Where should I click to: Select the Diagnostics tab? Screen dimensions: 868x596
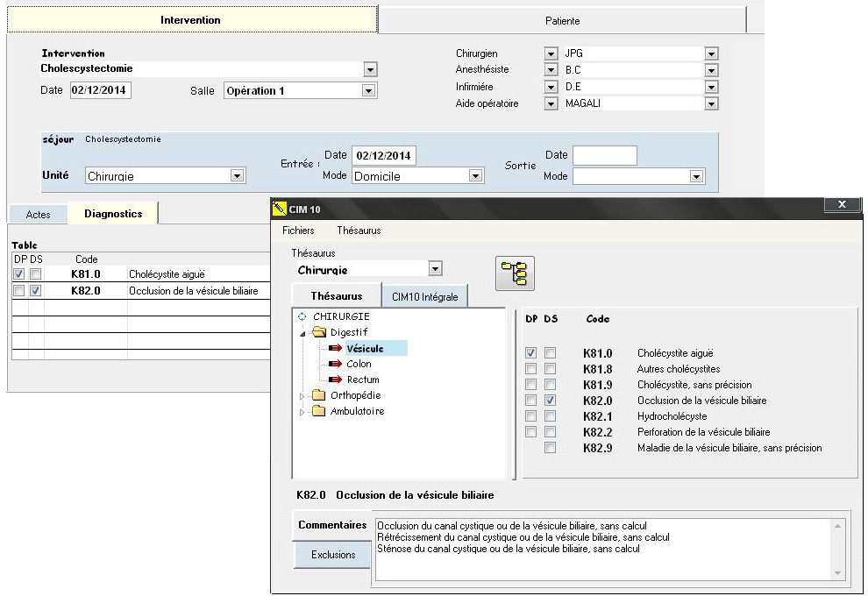point(113,213)
